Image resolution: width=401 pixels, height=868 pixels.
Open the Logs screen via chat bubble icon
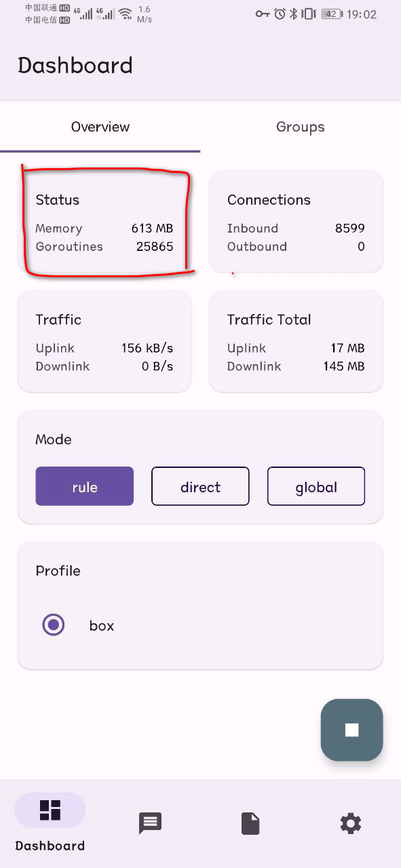coord(150,823)
